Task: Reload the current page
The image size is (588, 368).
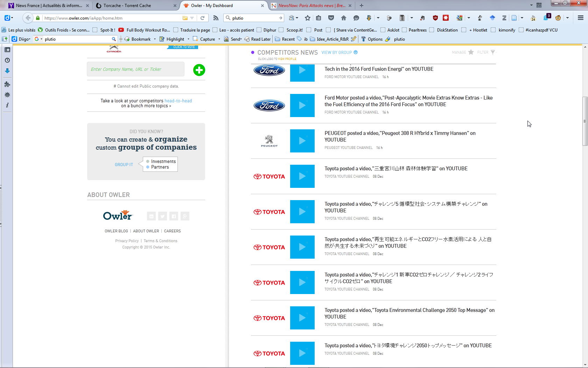Action: pos(202,18)
